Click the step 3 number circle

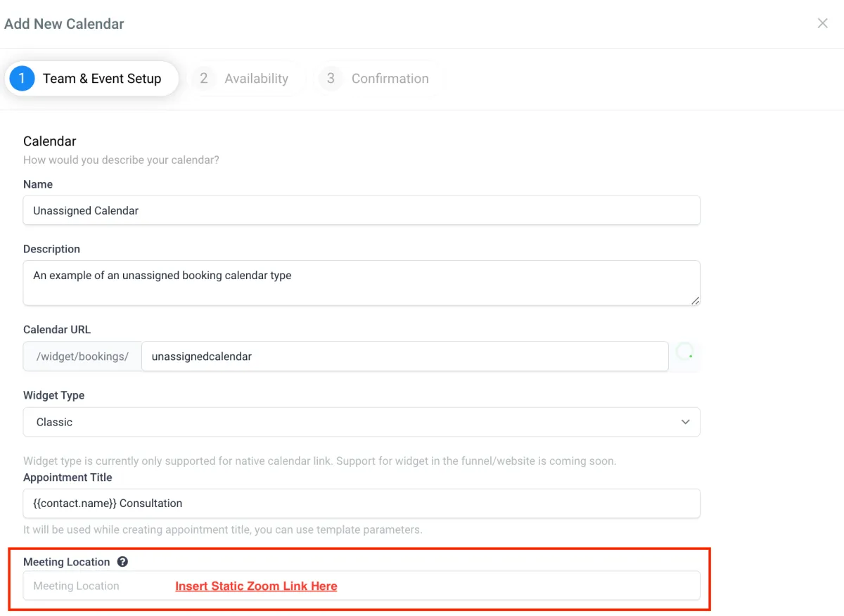331,79
